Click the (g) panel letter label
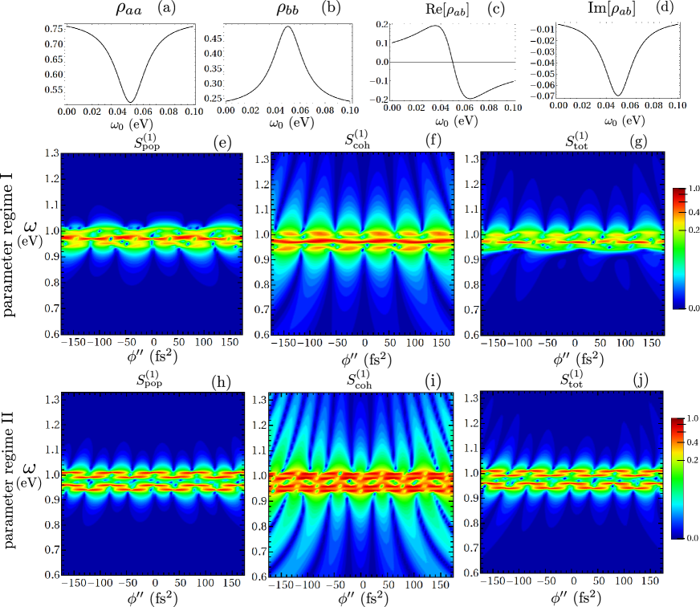Viewport: 700px width, 607px height. [x=639, y=141]
